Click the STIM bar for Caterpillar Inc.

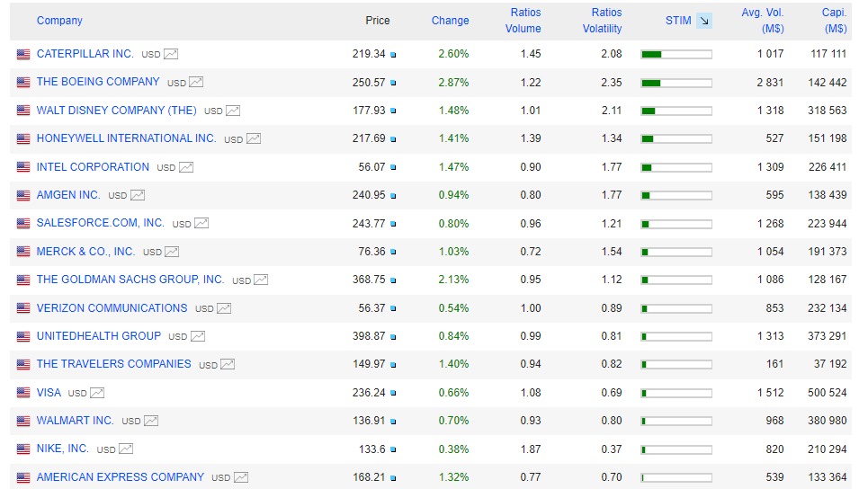point(676,54)
